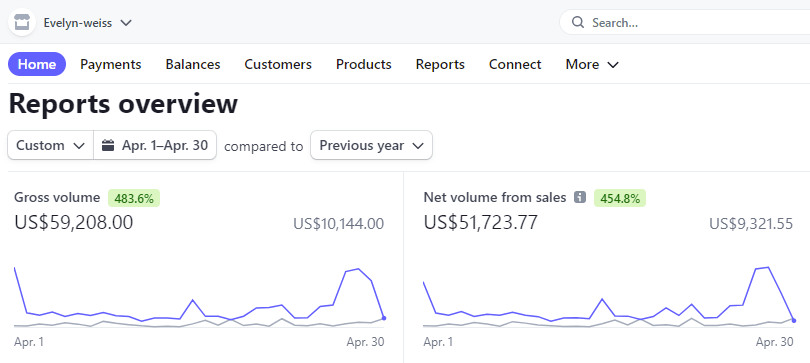Image resolution: width=810 pixels, height=363 pixels.
Task: Click the Apr. 30 label under Gross volume
Action: click(x=365, y=342)
